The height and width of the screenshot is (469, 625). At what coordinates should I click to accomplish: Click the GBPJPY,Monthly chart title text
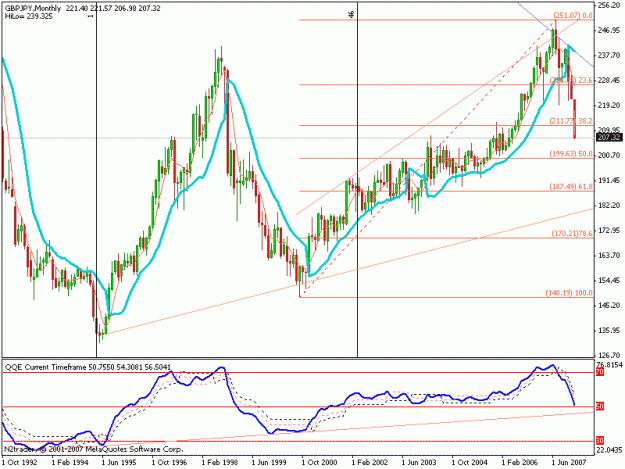(33, 8)
